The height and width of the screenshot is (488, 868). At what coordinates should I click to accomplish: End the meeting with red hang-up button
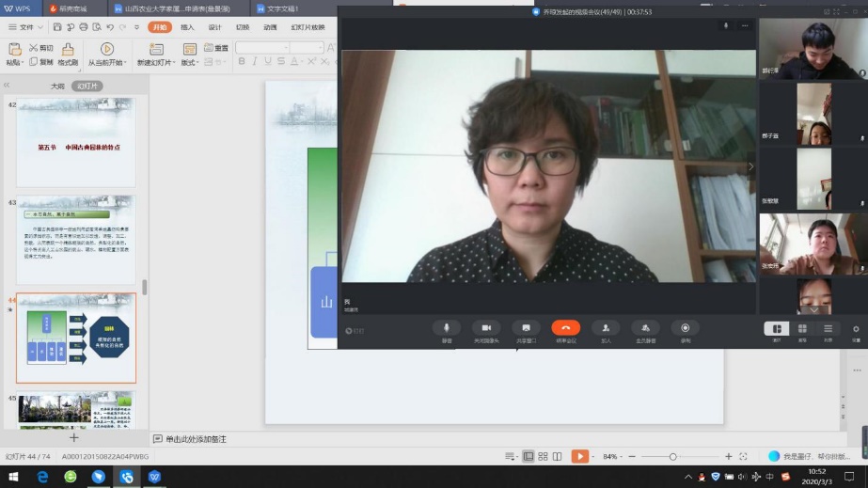click(565, 329)
